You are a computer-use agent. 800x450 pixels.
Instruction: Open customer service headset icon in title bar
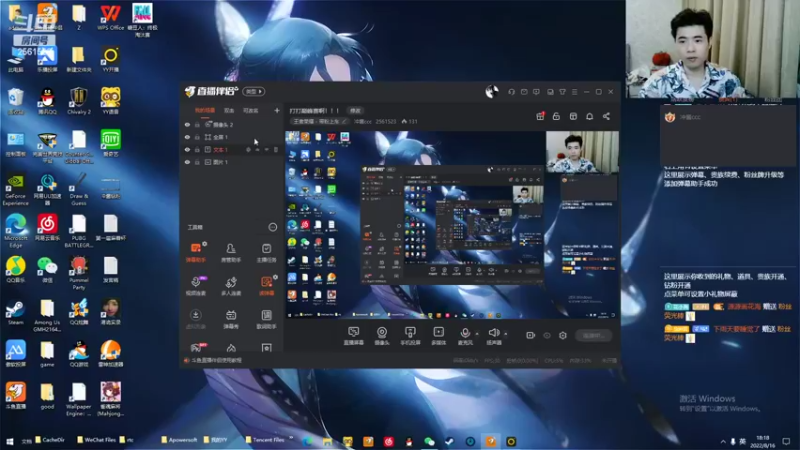click(x=511, y=92)
